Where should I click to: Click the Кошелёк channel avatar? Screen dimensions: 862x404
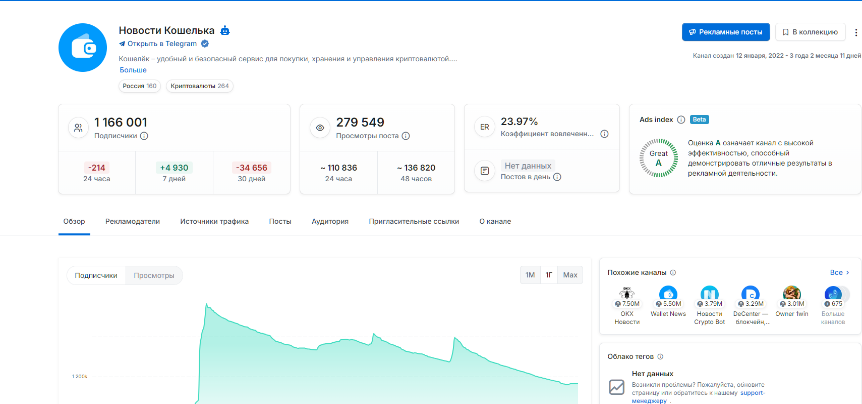82,48
